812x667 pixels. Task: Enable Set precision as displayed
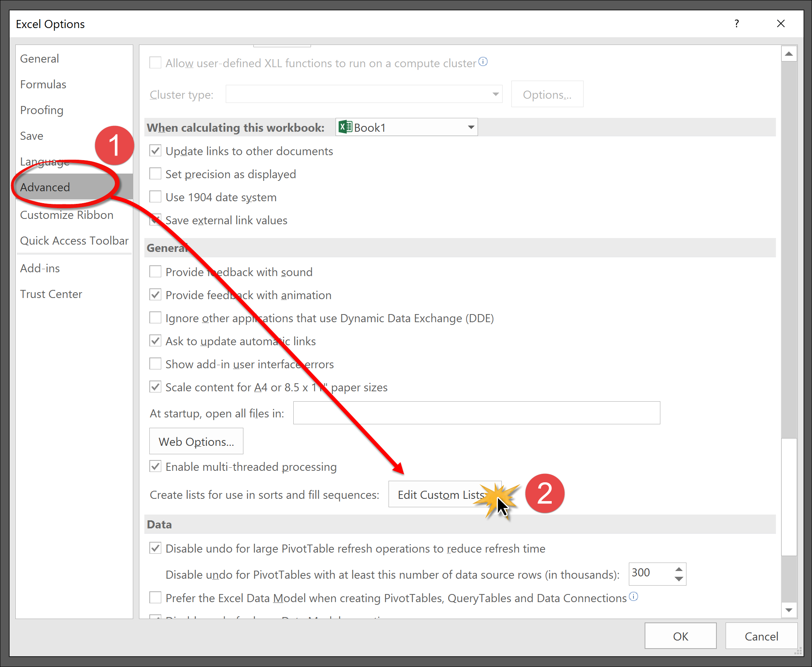pyautogui.click(x=155, y=174)
